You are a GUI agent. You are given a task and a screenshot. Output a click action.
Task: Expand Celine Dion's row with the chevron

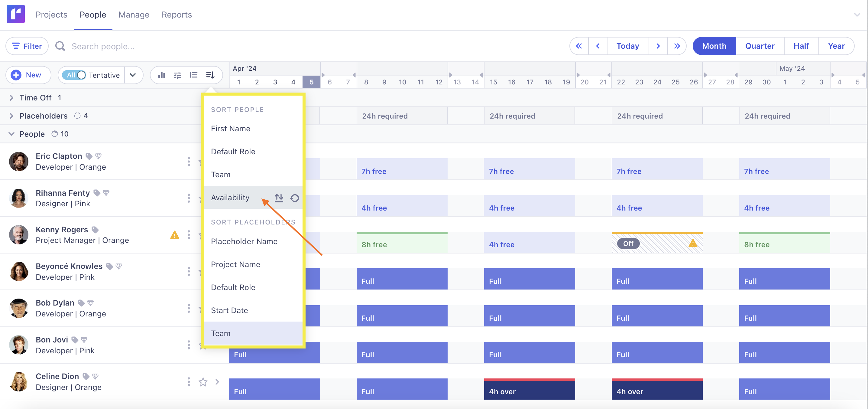click(217, 382)
